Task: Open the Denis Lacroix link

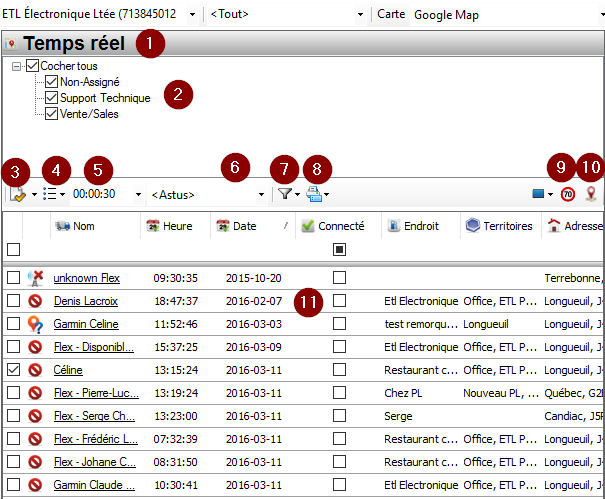Action: [x=85, y=301]
